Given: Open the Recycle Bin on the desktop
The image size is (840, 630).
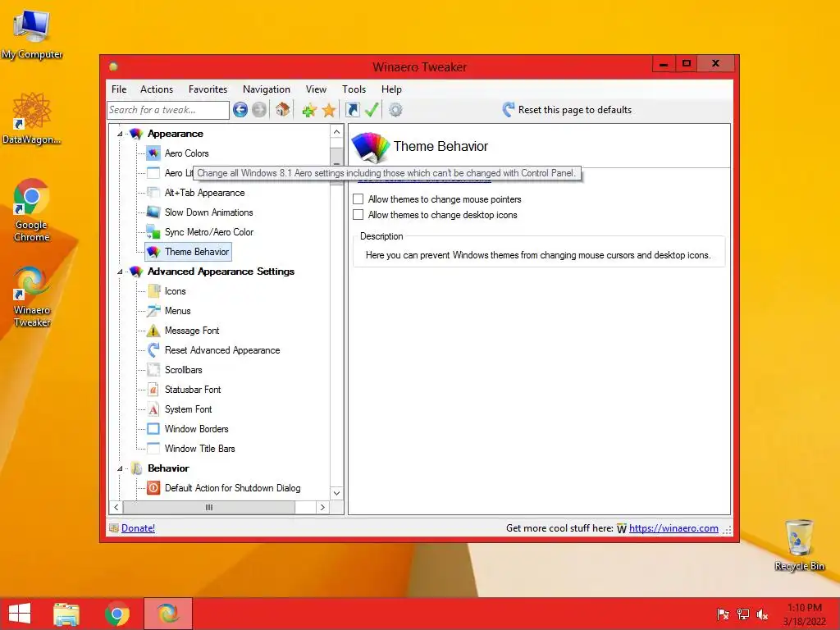Looking at the screenshot, I should click(799, 546).
